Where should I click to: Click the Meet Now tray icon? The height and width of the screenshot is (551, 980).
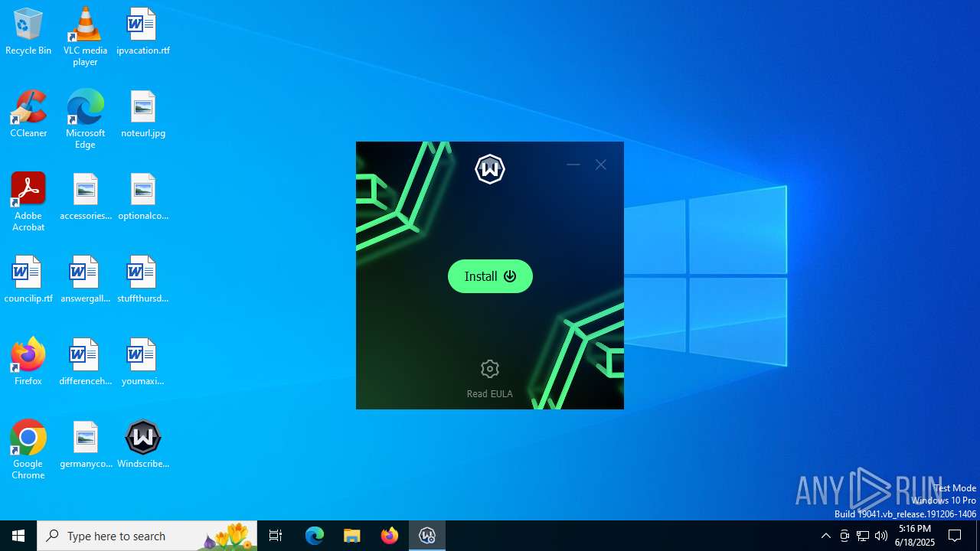[844, 536]
